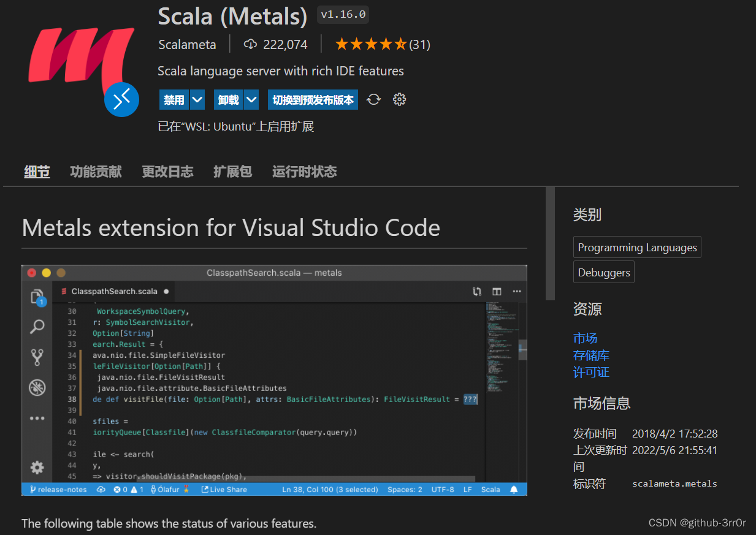
Task: Open the 更改日志 tab
Action: click(x=167, y=172)
